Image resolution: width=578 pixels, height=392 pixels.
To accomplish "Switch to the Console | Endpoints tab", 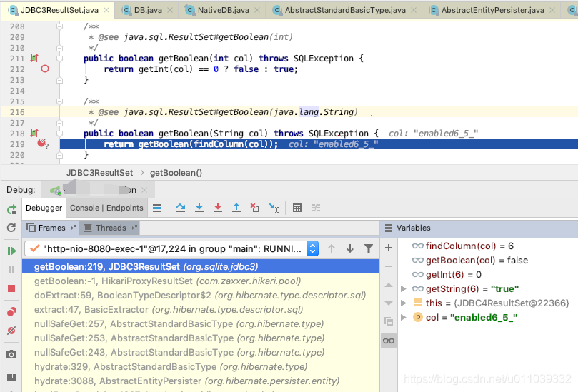I will [106, 208].
